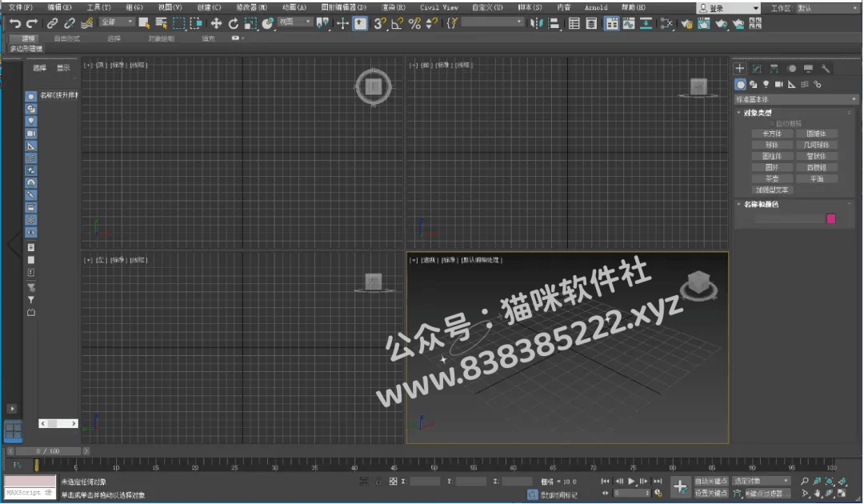Open the Utilities wrench tab
The height and width of the screenshot is (504, 864).
(826, 68)
